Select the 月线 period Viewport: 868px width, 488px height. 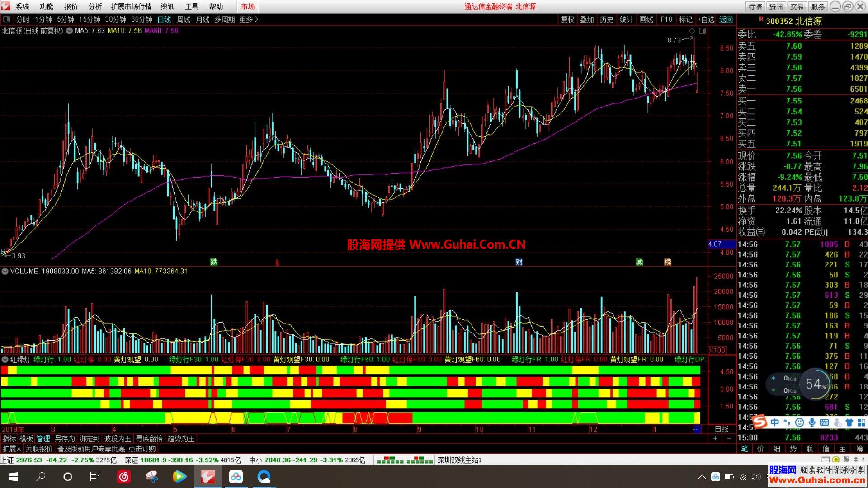[x=203, y=19]
